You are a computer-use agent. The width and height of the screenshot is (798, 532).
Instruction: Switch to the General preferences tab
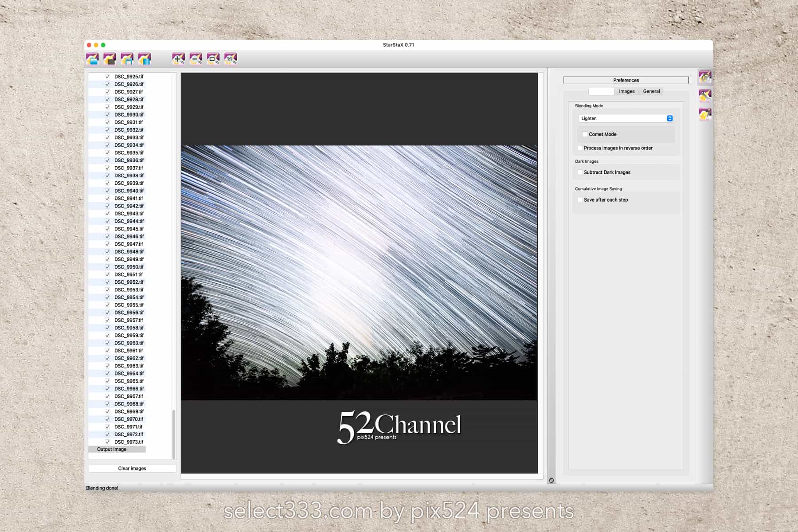651,91
